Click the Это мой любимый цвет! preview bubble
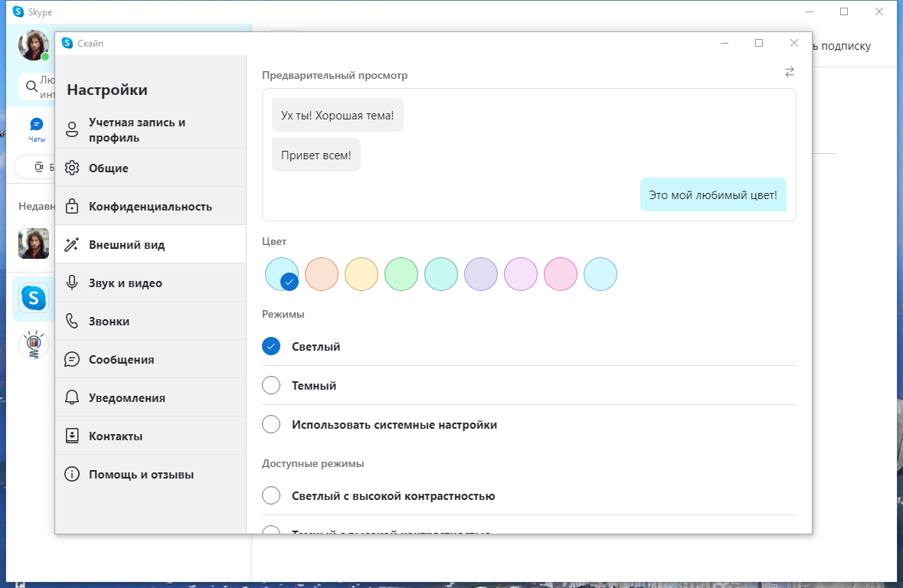This screenshot has height=588, width=903. coord(713,194)
